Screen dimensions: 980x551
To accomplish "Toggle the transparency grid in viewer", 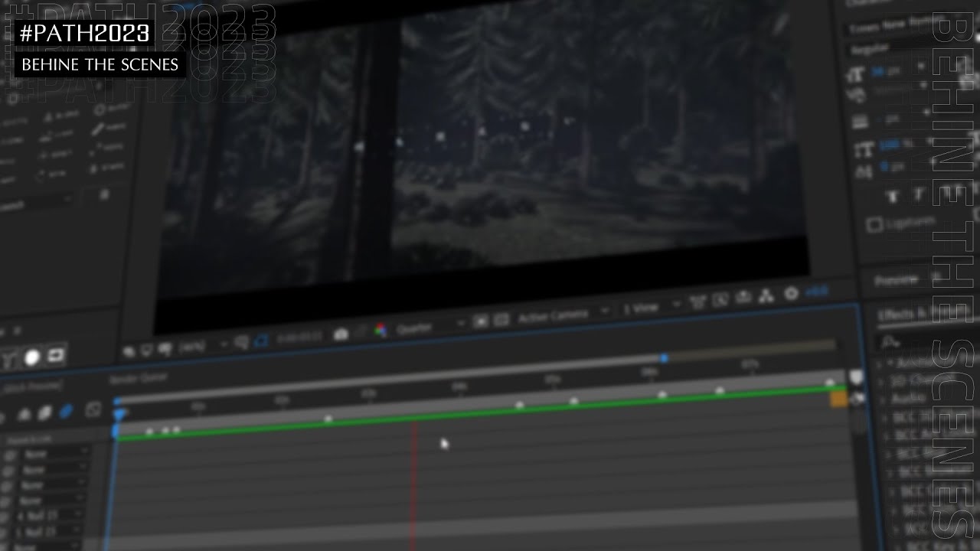I will (x=501, y=320).
